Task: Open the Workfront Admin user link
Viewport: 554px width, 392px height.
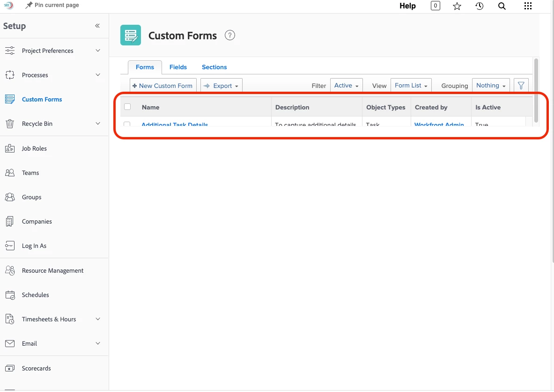Action: (x=439, y=124)
